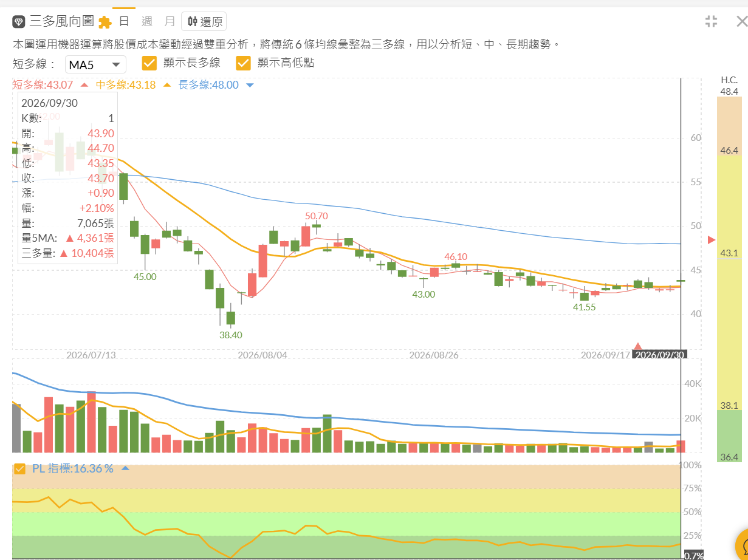Click the diamond logo icon beside 三多風向圖
Image resolution: width=748 pixels, height=560 pixels.
[x=19, y=22]
